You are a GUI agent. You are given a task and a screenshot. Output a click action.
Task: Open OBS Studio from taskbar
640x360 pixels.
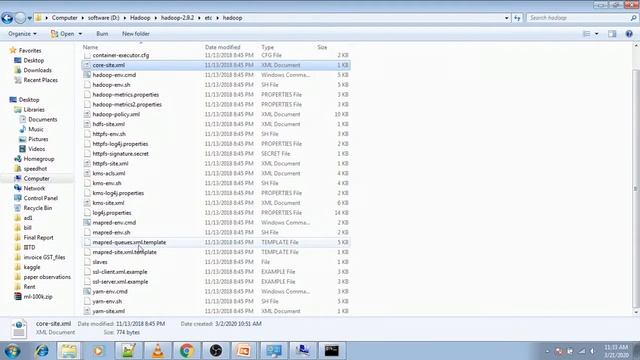tap(216, 351)
